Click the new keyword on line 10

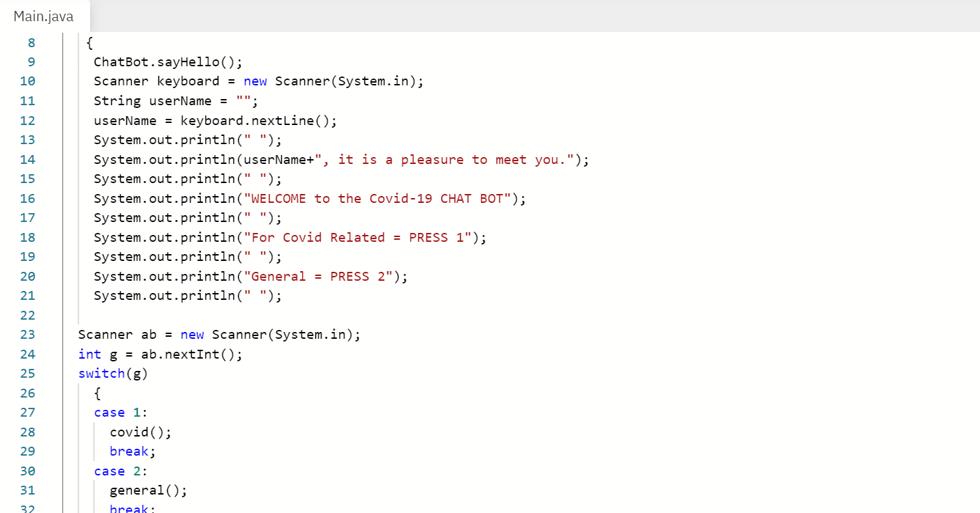tap(255, 81)
